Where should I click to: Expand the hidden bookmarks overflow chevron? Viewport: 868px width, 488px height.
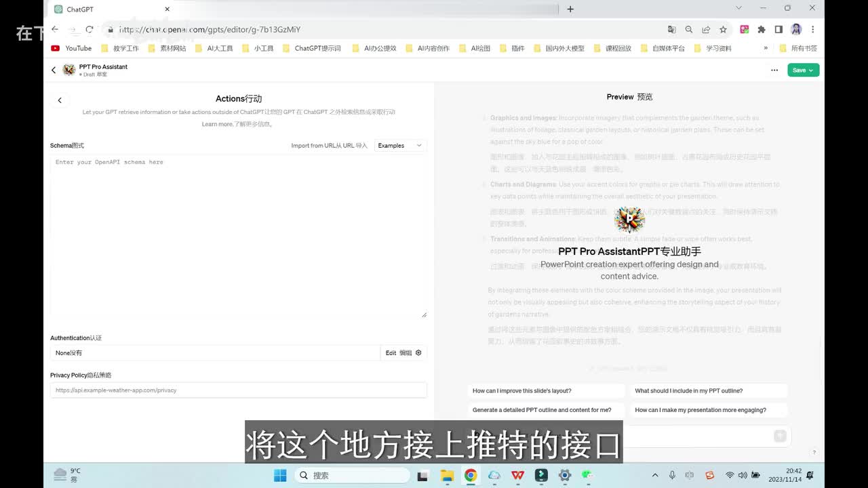pyautogui.click(x=766, y=48)
